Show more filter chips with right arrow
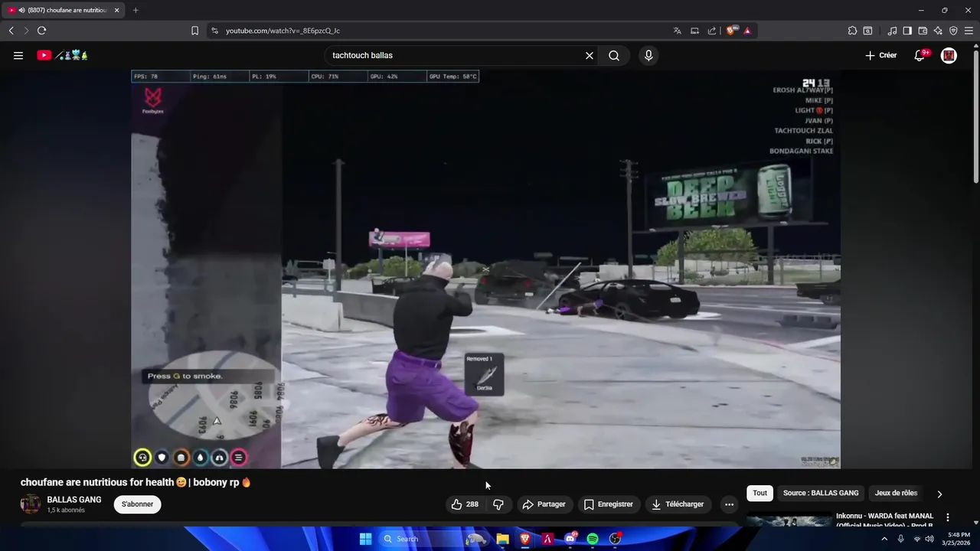The height and width of the screenshot is (551, 980). tap(939, 494)
